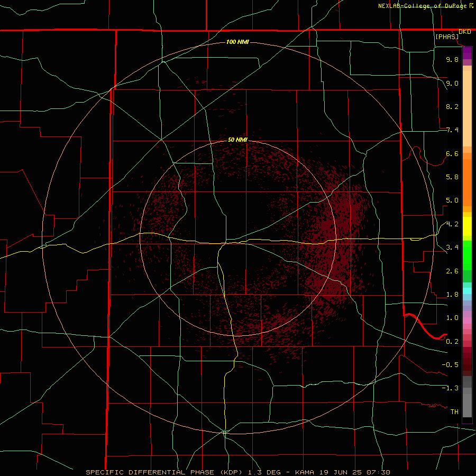Click the 0.2 scale value
The height and width of the screenshot is (476, 476).
(452, 342)
